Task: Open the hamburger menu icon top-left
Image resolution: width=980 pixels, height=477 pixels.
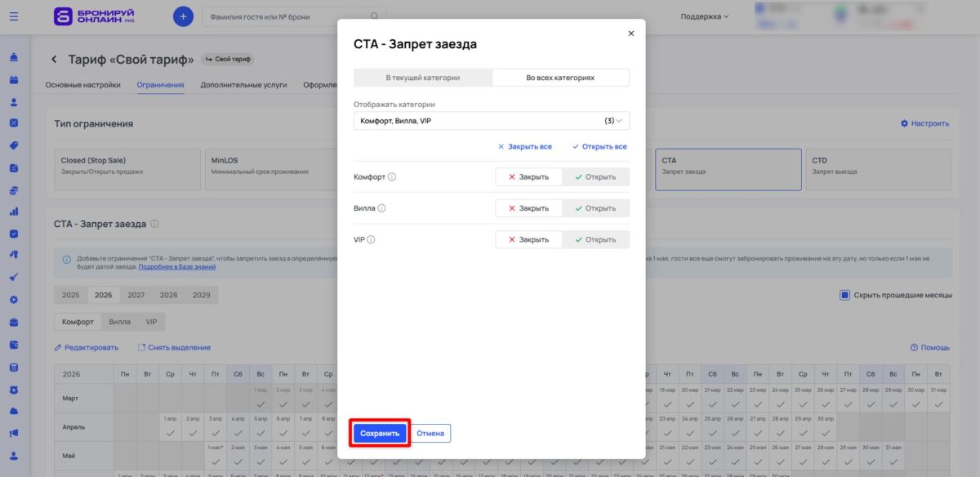Action: point(13,16)
